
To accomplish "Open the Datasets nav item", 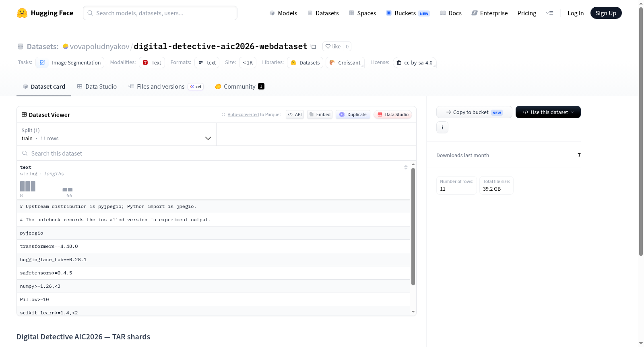I will pyautogui.click(x=323, y=13).
